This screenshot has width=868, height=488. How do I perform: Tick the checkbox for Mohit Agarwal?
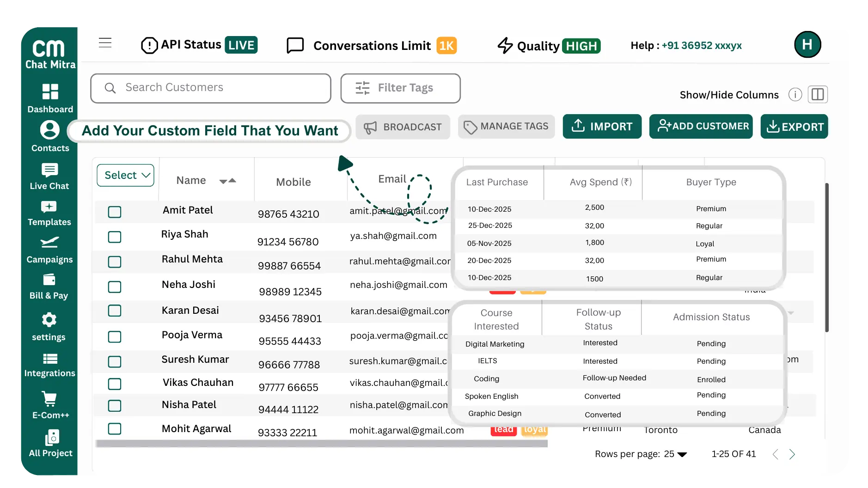(x=114, y=429)
